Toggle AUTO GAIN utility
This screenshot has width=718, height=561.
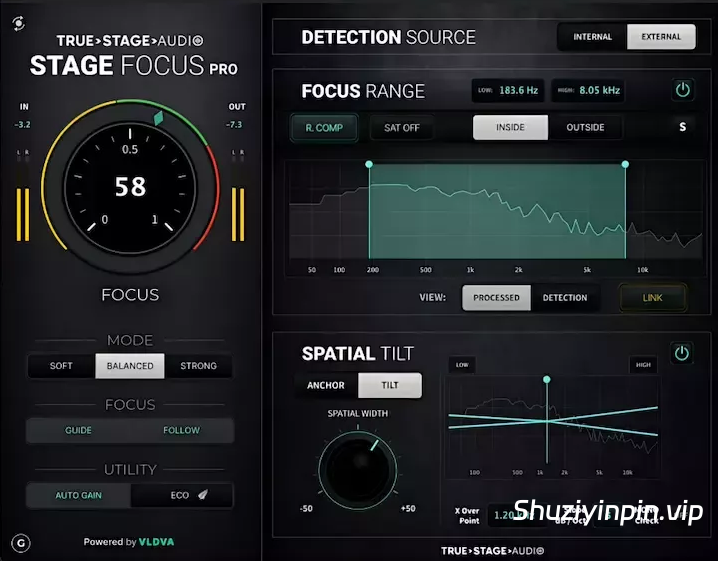coord(79,495)
